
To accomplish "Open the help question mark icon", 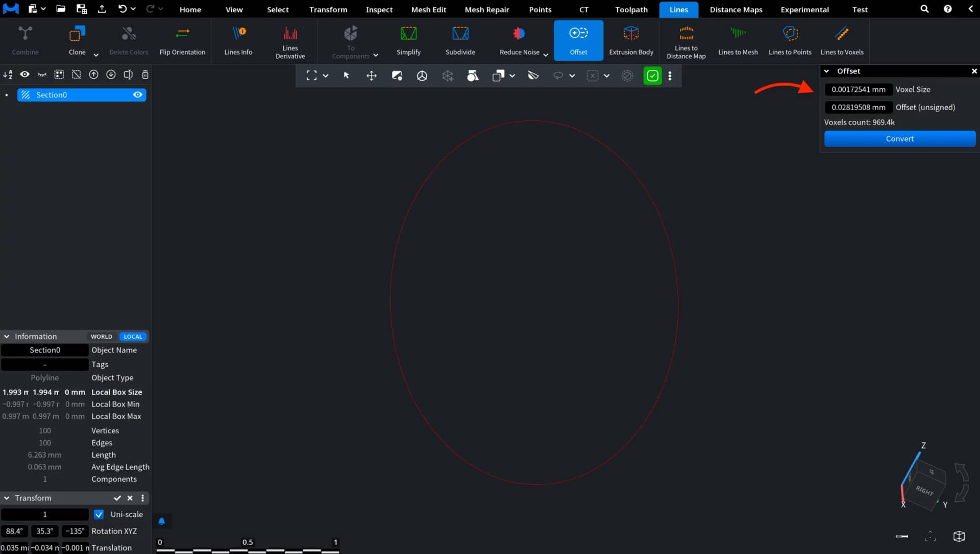I will point(947,9).
